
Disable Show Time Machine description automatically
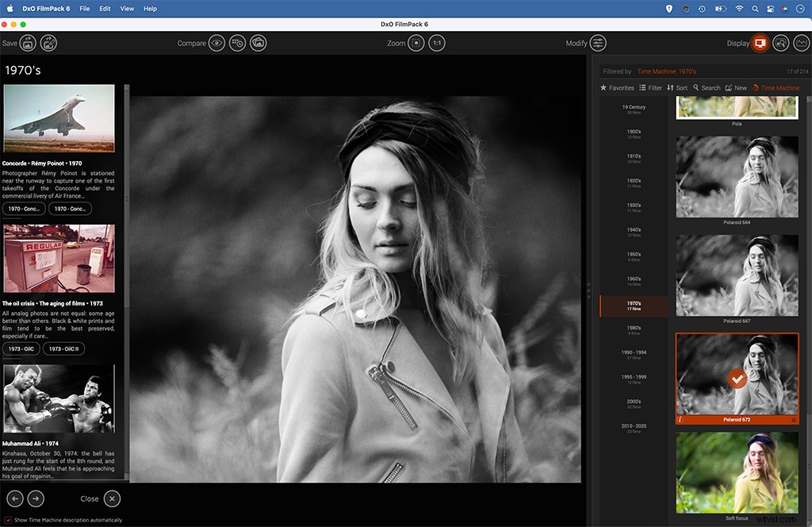[x=8, y=518]
